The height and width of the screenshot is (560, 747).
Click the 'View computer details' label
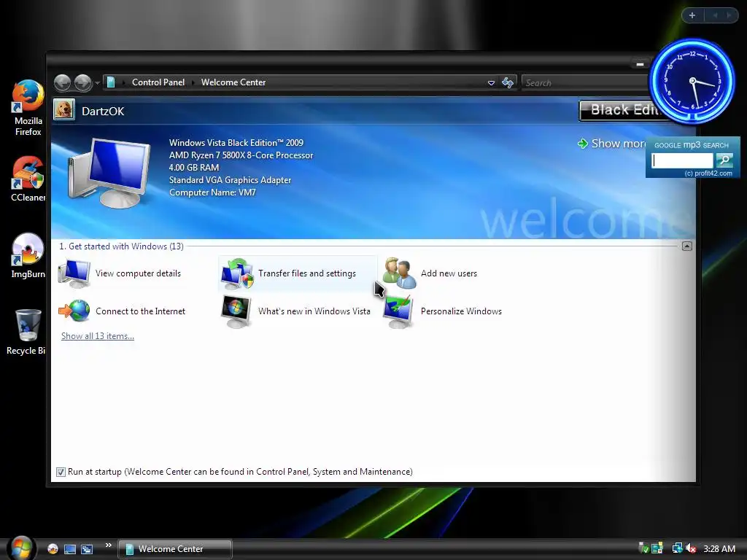[x=138, y=273]
